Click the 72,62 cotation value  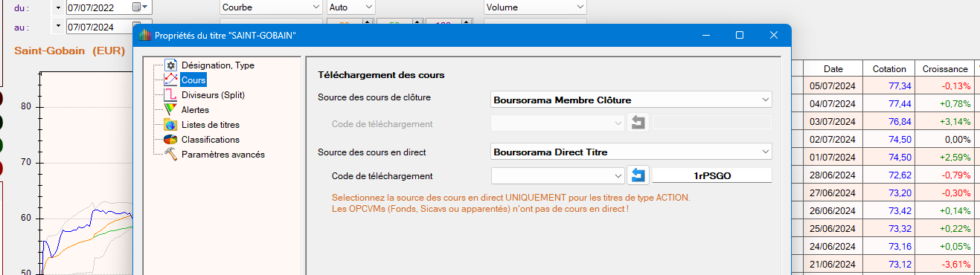[900, 175]
